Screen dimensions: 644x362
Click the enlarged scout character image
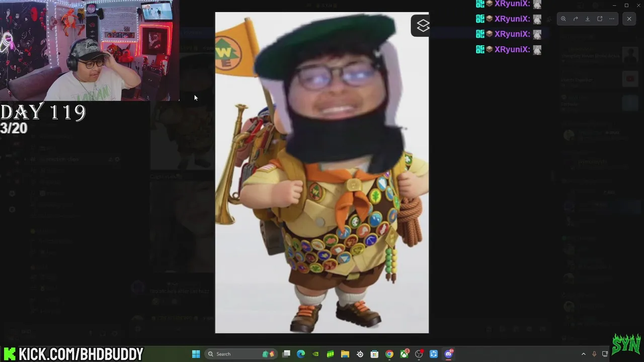tap(322, 172)
